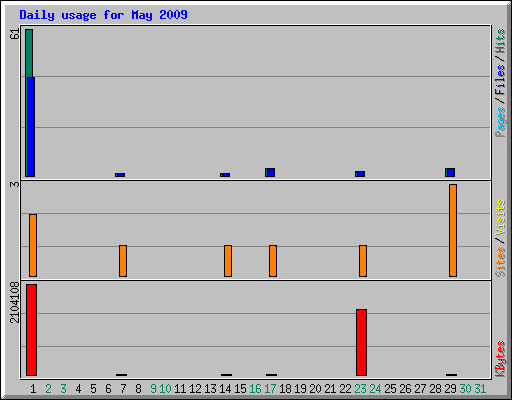Click the blue bar for day 23
Screen dimensions: 512x400
click(x=360, y=174)
